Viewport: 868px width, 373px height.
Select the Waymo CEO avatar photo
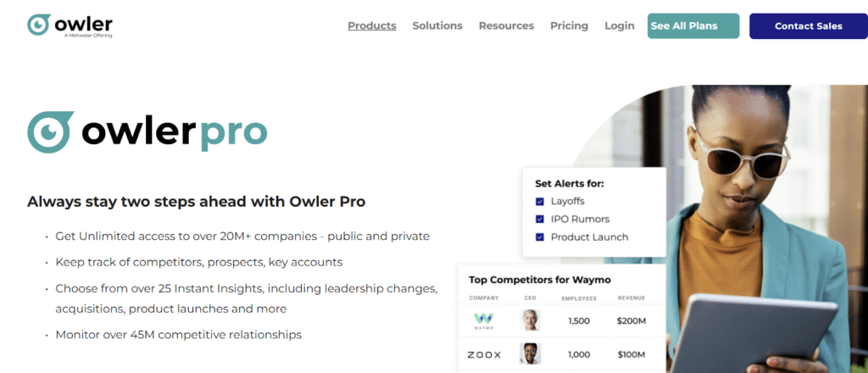530,320
